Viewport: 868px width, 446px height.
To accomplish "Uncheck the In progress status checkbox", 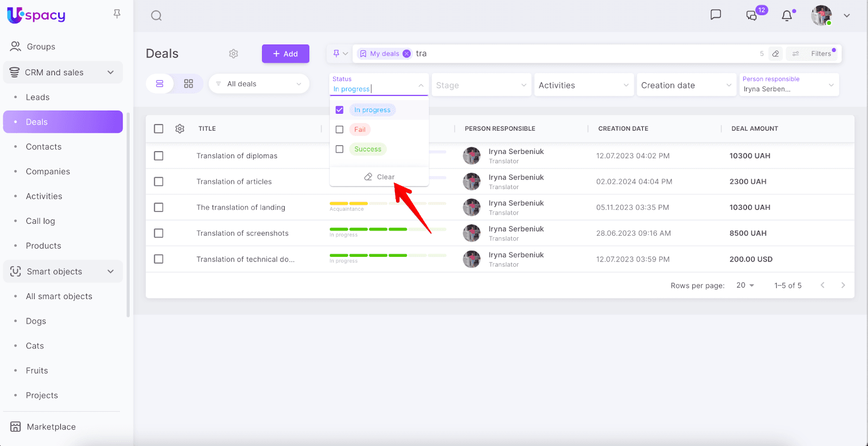I will [340, 110].
